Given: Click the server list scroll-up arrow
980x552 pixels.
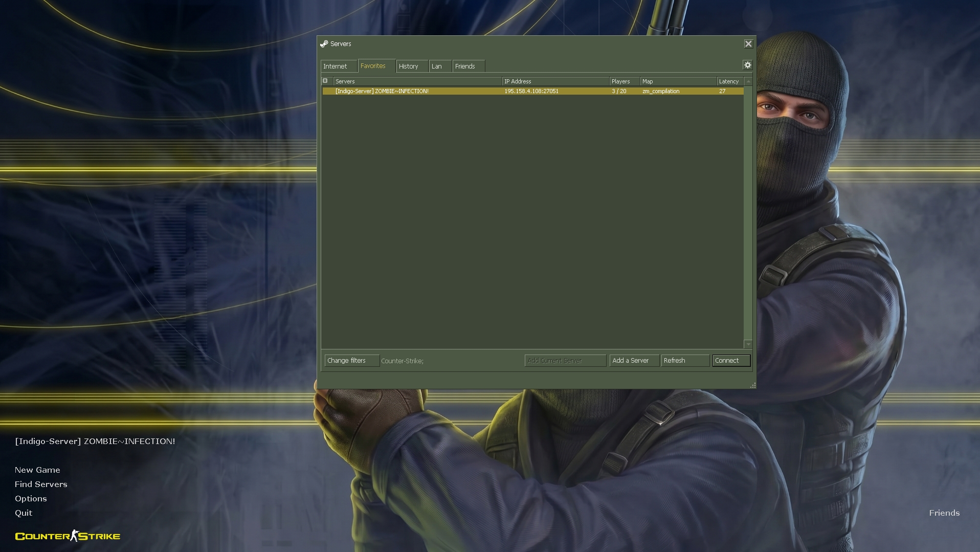Looking at the screenshot, I should click(748, 81).
